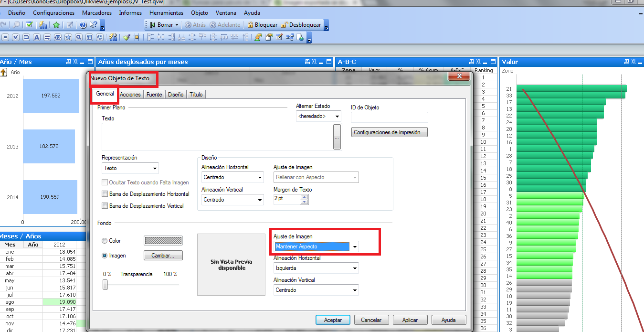Image resolution: width=644 pixels, height=332 pixels.
Task: Select the Imagen background radio button
Action: (x=105, y=256)
